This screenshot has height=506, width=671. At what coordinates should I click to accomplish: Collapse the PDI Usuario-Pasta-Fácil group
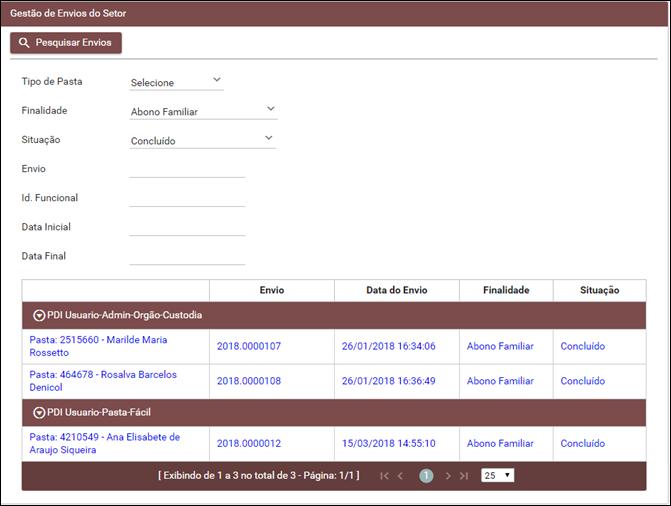[x=39, y=412]
